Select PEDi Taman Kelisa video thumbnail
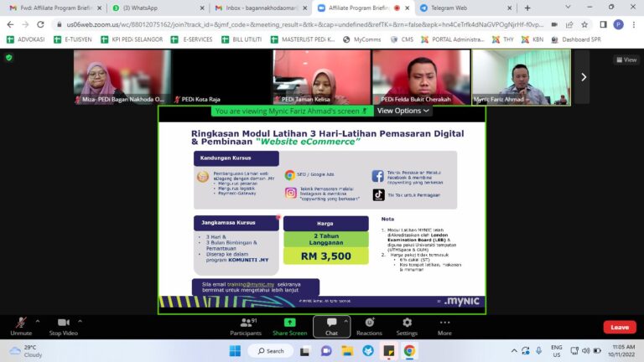This screenshot has height=362, width=644. (322, 77)
